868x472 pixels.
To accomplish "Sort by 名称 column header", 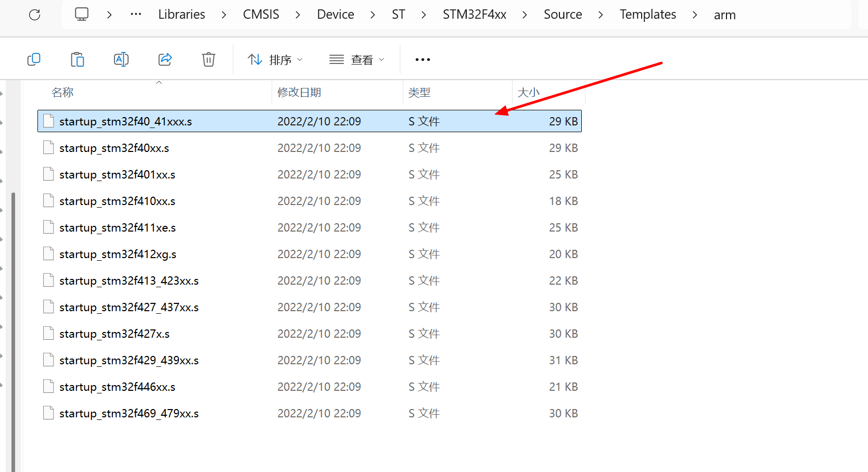I will pyautogui.click(x=62, y=93).
